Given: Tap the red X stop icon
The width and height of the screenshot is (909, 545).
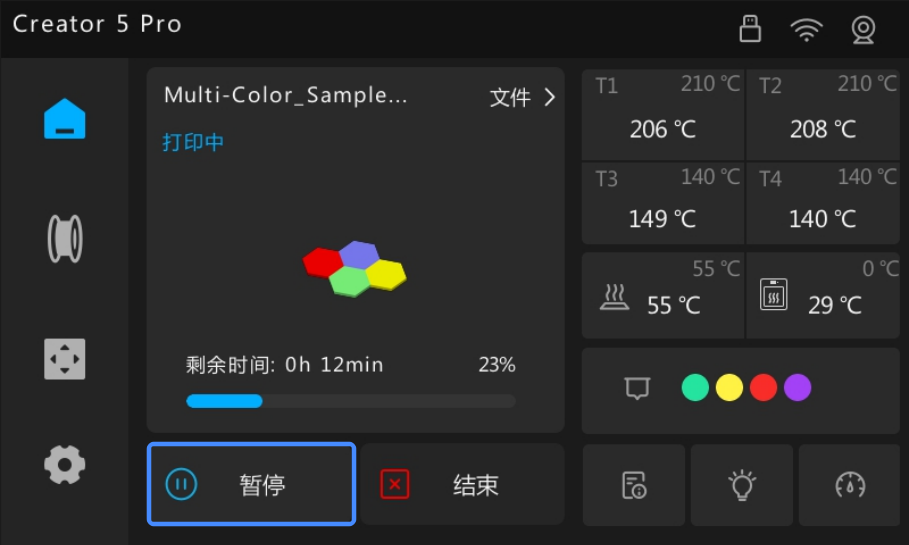Looking at the screenshot, I should point(395,484).
